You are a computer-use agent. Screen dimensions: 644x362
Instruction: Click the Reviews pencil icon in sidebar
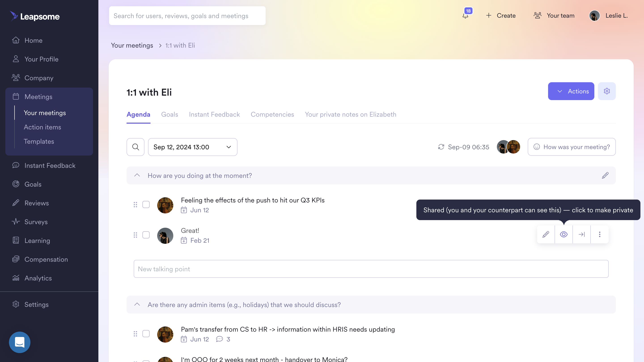click(16, 203)
